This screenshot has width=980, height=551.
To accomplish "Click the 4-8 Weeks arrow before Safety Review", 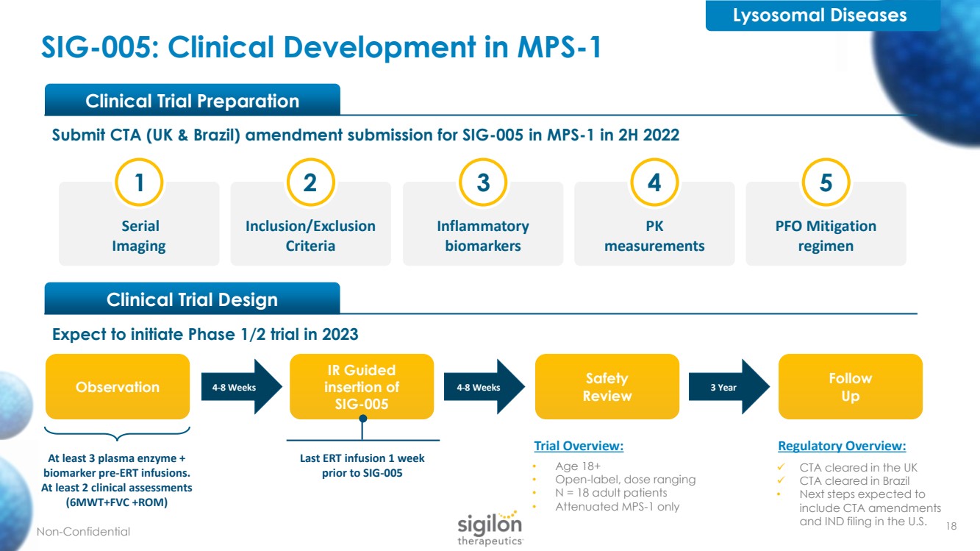I will [x=485, y=387].
